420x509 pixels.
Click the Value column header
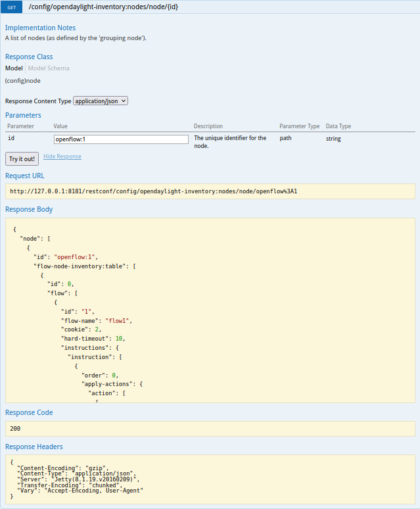pos(60,126)
